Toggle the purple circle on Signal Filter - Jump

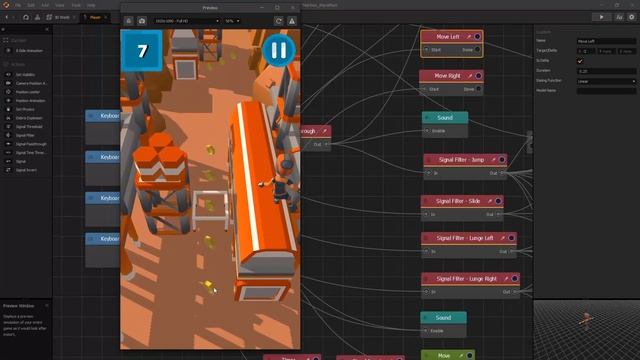coord(502,160)
